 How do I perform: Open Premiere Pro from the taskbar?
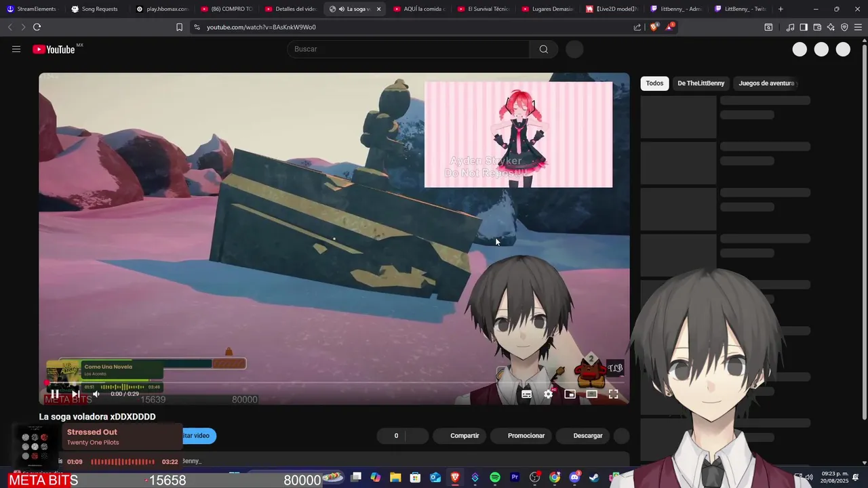pyautogui.click(x=515, y=478)
